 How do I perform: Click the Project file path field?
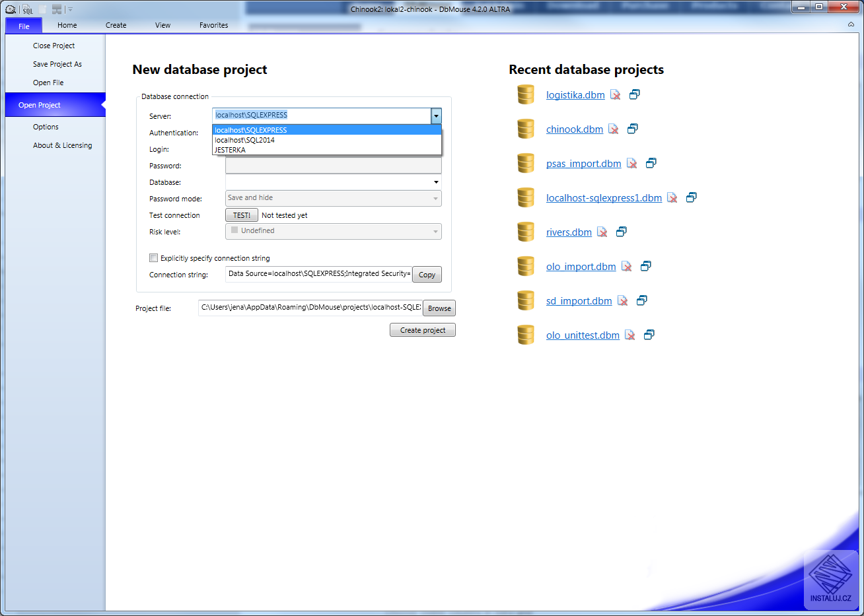click(x=310, y=308)
